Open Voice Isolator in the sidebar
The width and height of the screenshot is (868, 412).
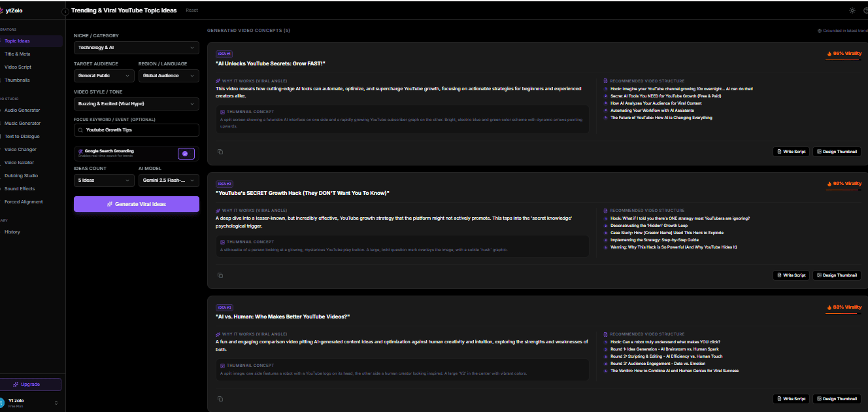point(31,163)
